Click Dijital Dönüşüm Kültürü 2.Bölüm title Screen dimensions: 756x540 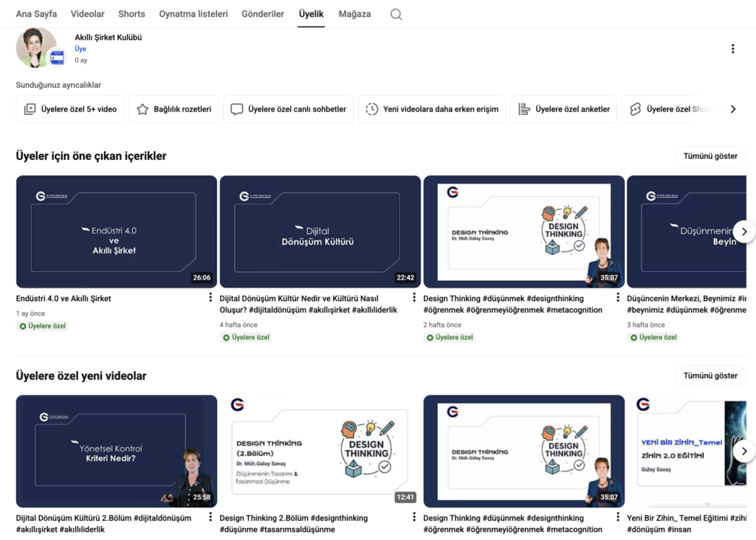(x=103, y=524)
